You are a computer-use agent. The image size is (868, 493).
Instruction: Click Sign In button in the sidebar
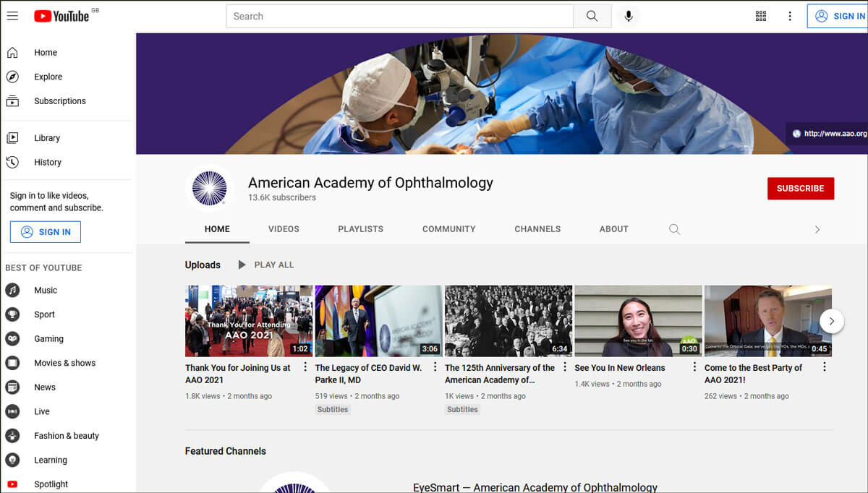(46, 232)
